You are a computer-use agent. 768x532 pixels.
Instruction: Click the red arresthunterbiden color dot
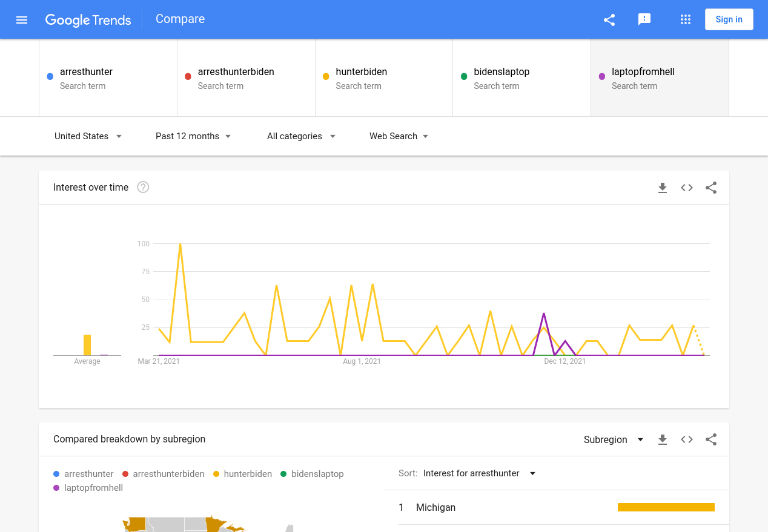188,76
